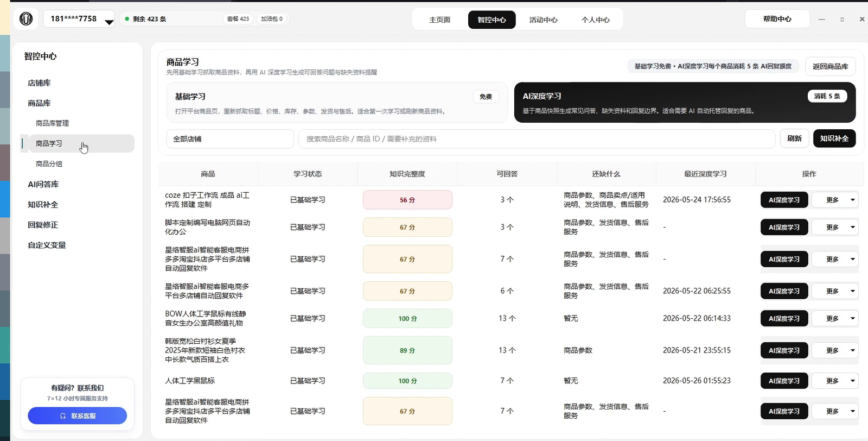The image size is (868, 441).
Task: Click the 联系客服 button
Action: click(x=78, y=416)
